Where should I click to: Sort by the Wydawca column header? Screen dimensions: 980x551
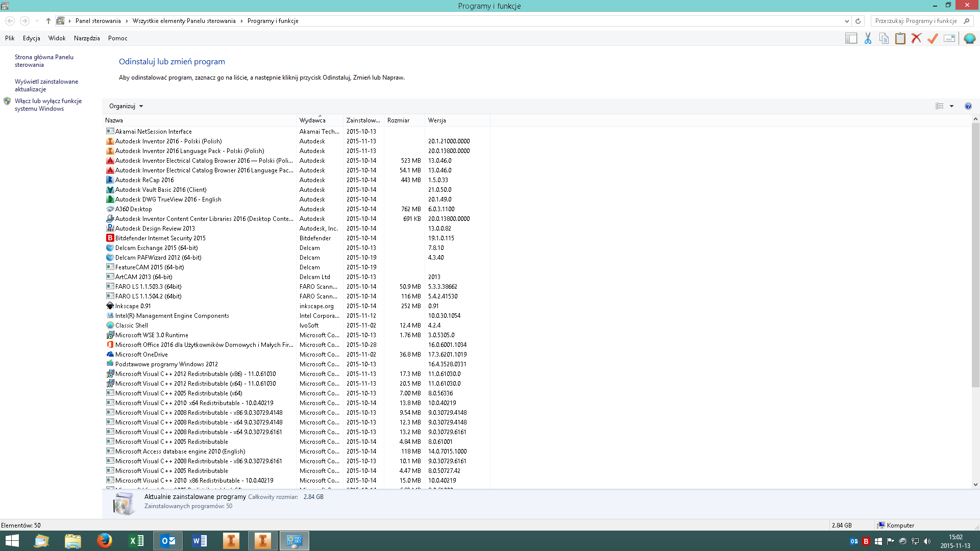point(320,120)
